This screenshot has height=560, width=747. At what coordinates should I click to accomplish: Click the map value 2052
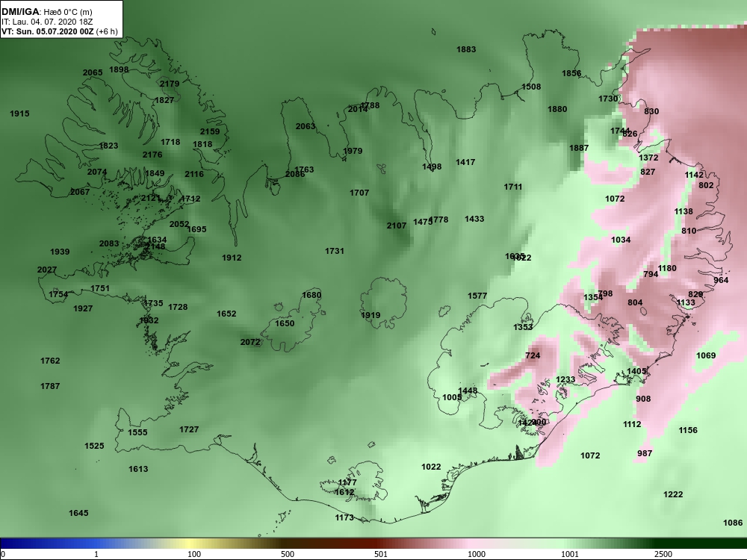click(179, 224)
